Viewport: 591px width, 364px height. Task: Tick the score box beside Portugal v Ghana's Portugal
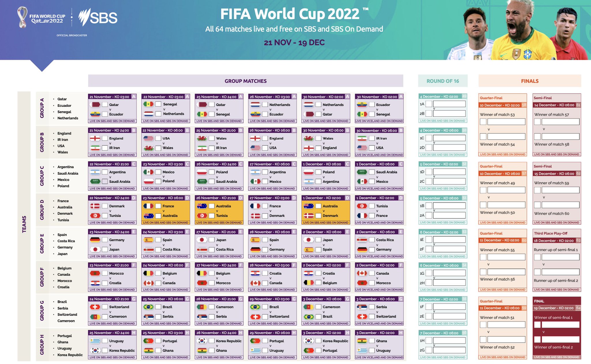point(158,341)
